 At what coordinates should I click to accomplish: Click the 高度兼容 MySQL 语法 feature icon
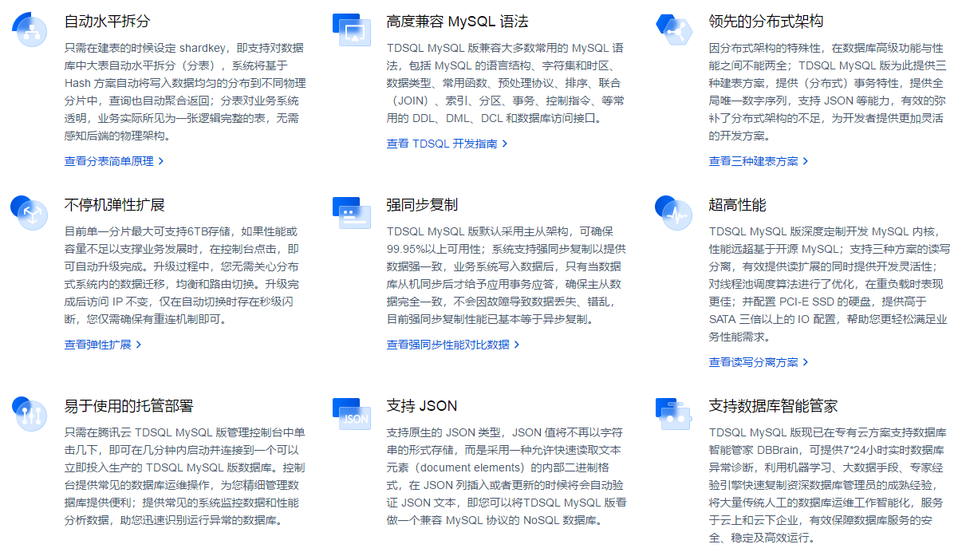click(352, 30)
